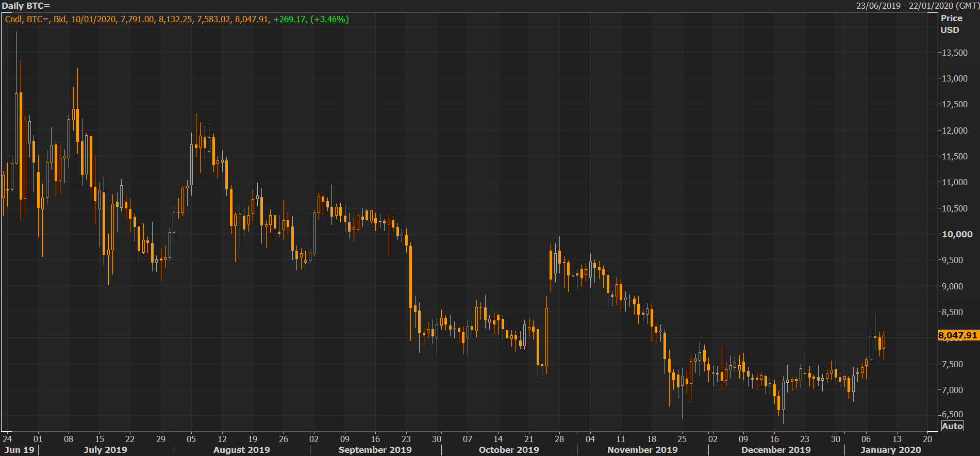Screen dimensions: 980x456
Task: Click the '06' date tick in January 2020
Action: pos(866,439)
